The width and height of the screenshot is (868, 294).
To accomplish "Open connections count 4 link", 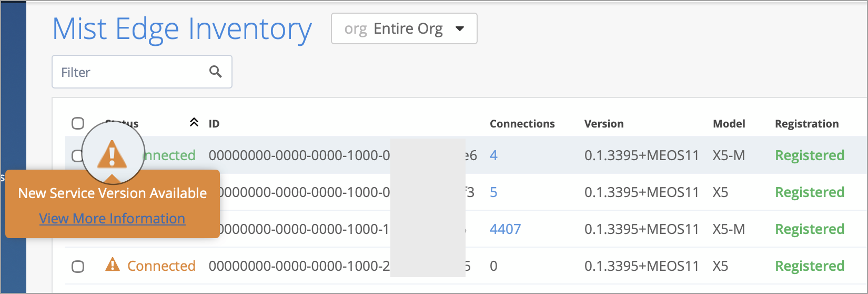I will [493, 155].
